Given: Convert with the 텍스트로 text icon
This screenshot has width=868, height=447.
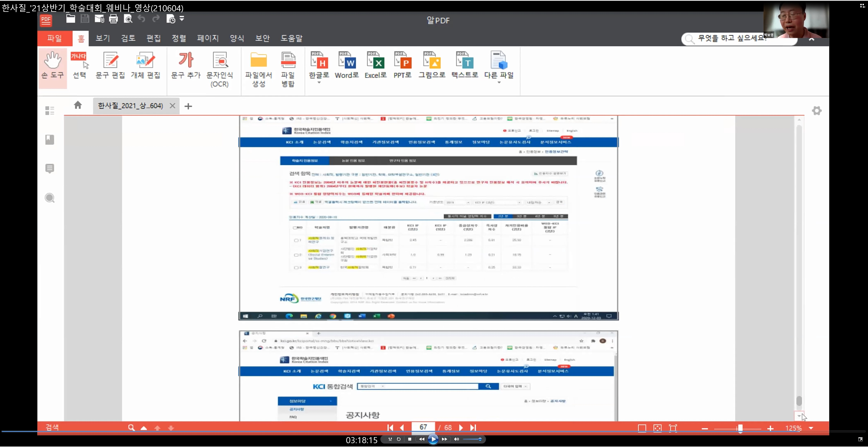Looking at the screenshot, I should pos(465,65).
